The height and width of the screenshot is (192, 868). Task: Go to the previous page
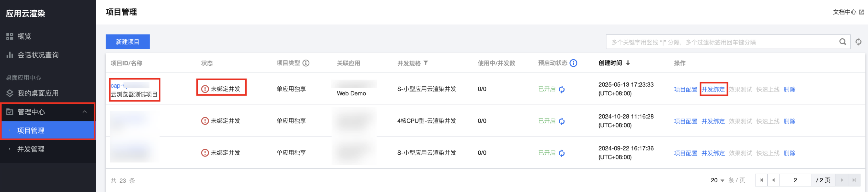click(773, 180)
